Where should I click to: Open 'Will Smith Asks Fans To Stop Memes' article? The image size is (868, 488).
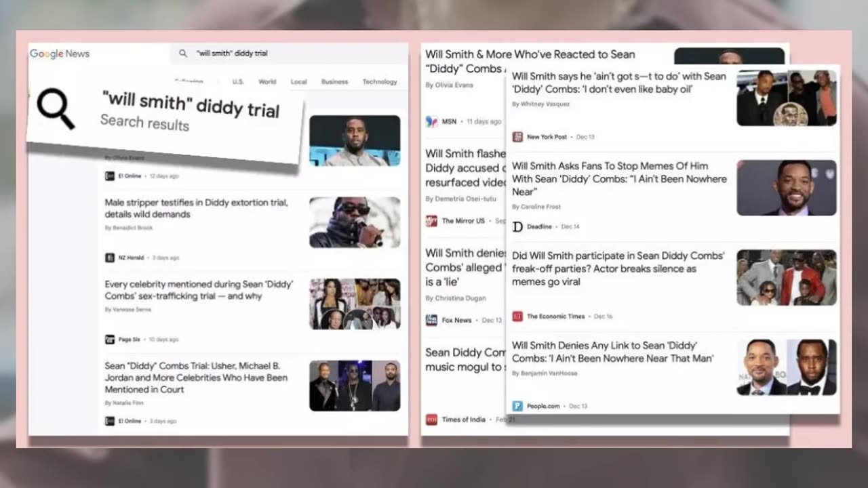click(x=618, y=178)
